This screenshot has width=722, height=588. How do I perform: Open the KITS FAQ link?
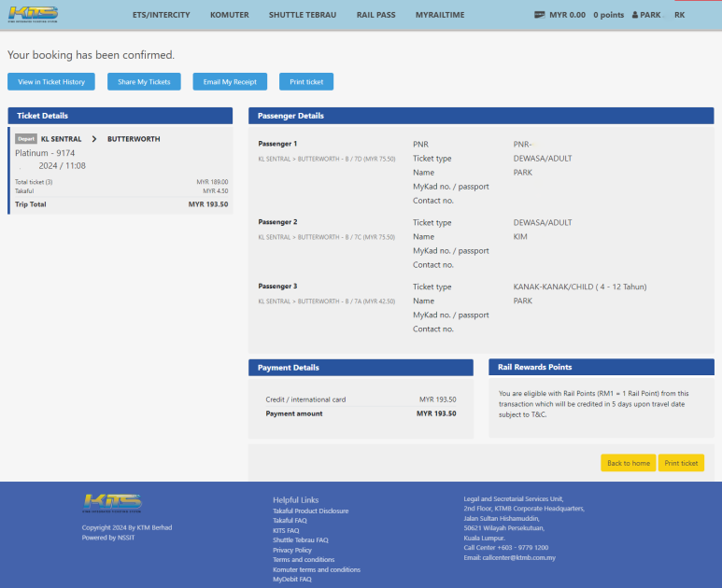pos(286,530)
